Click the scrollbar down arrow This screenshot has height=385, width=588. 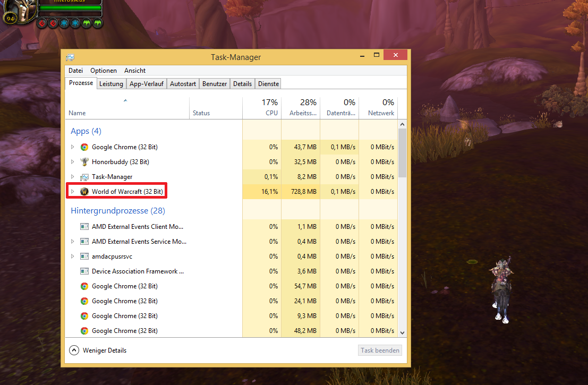pyautogui.click(x=402, y=332)
